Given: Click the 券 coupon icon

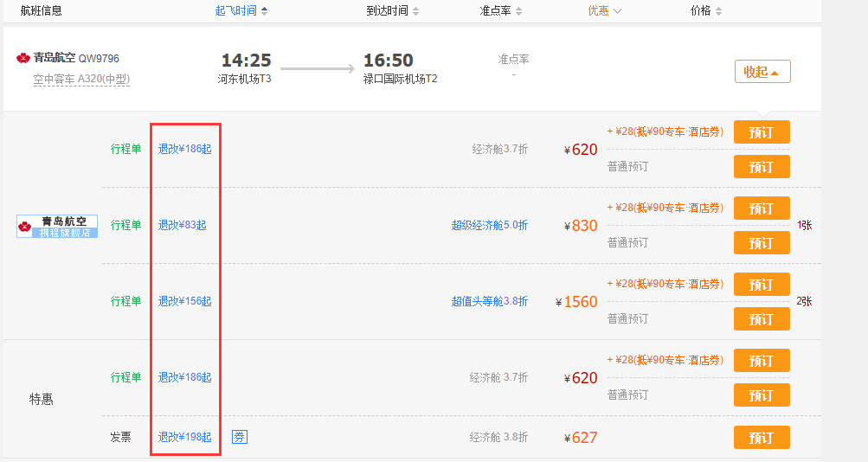Looking at the screenshot, I should (239, 437).
